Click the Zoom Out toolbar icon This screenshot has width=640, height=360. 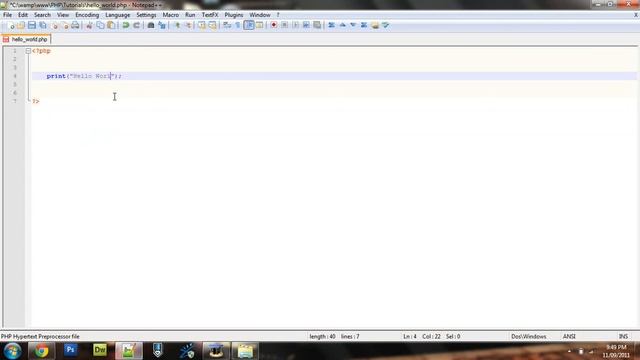click(x=188, y=25)
